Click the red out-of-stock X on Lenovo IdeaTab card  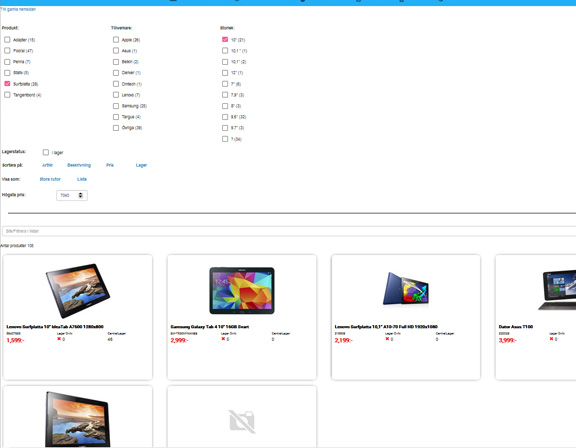(x=59, y=339)
